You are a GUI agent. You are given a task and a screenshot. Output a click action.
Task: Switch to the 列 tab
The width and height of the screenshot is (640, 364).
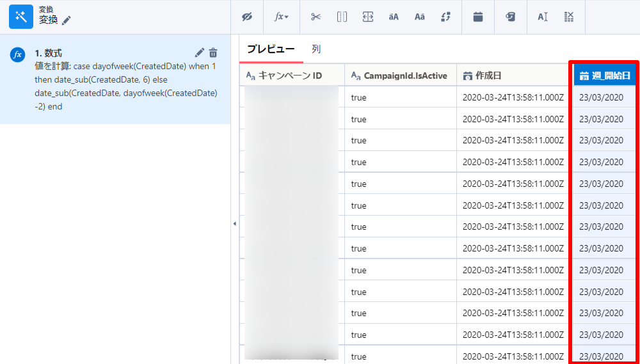click(x=316, y=49)
